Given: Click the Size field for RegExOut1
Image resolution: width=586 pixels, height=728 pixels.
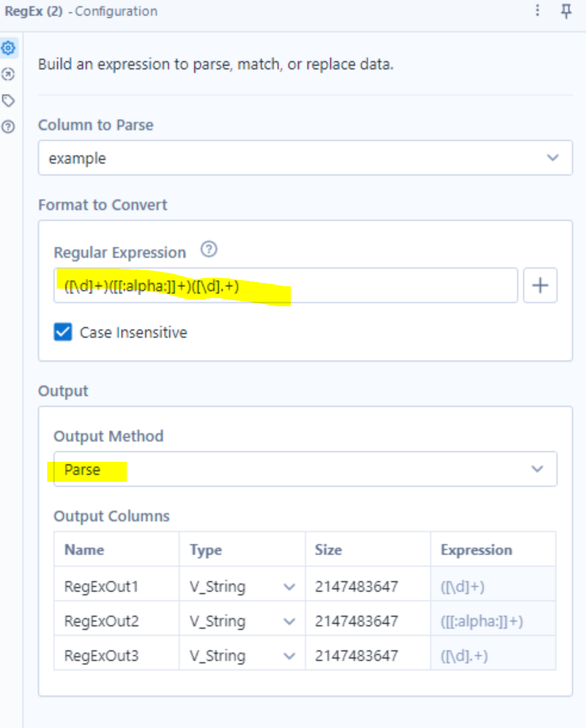Looking at the screenshot, I should pyautogui.click(x=367, y=586).
